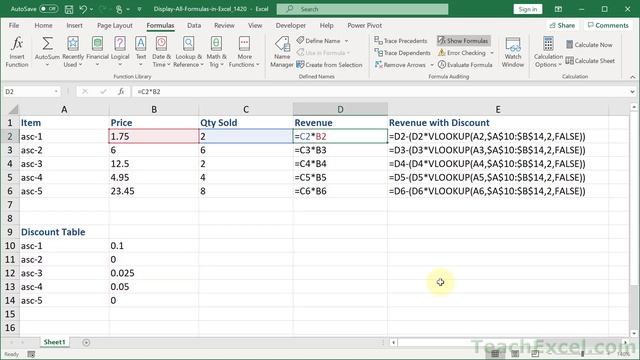Click Calculate Now
The width and height of the screenshot is (640, 360).
(589, 44)
